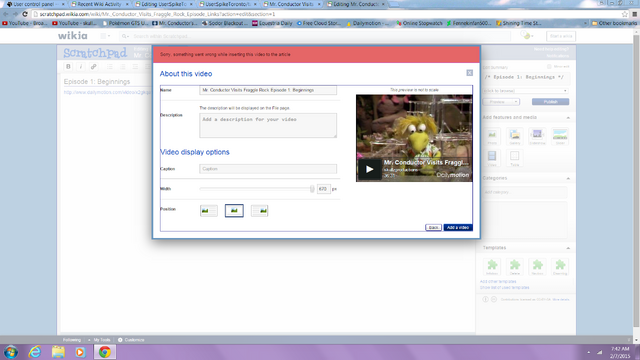Open the user avatar account menu
This screenshot has width=640, height=360.
(x=527, y=36)
